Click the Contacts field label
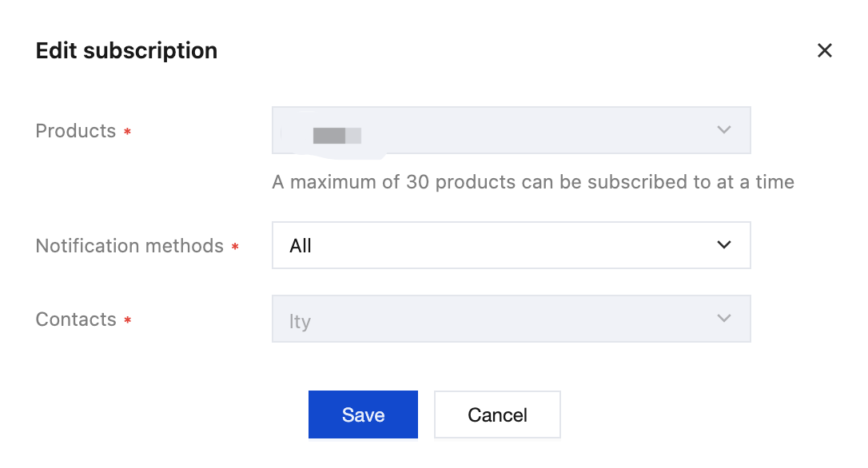The width and height of the screenshot is (868, 468). (76, 319)
